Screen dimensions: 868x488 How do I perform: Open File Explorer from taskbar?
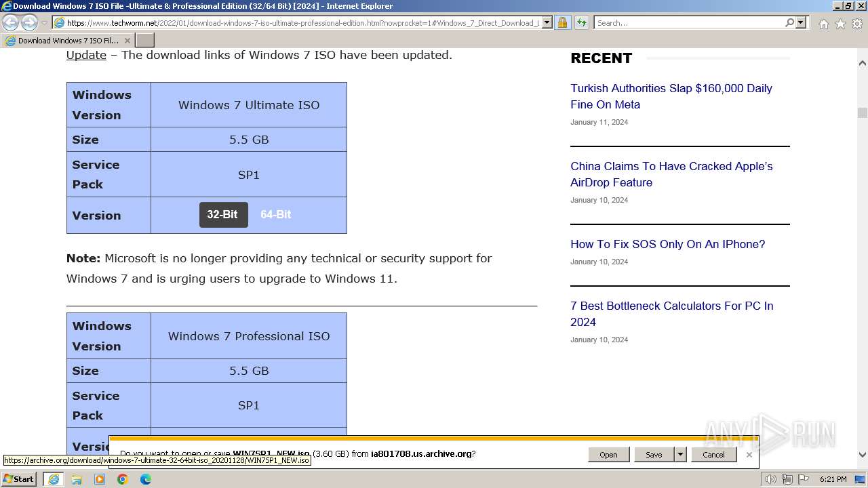(x=77, y=479)
